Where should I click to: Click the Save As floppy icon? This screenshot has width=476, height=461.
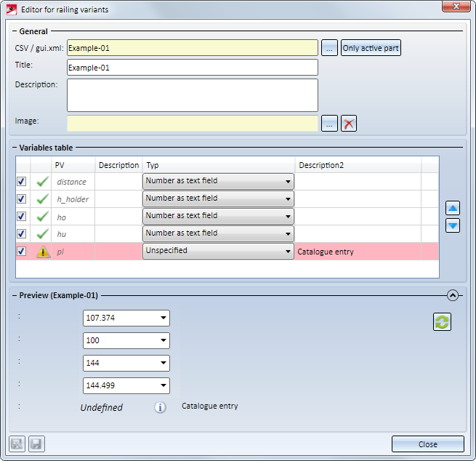coord(17,444)
